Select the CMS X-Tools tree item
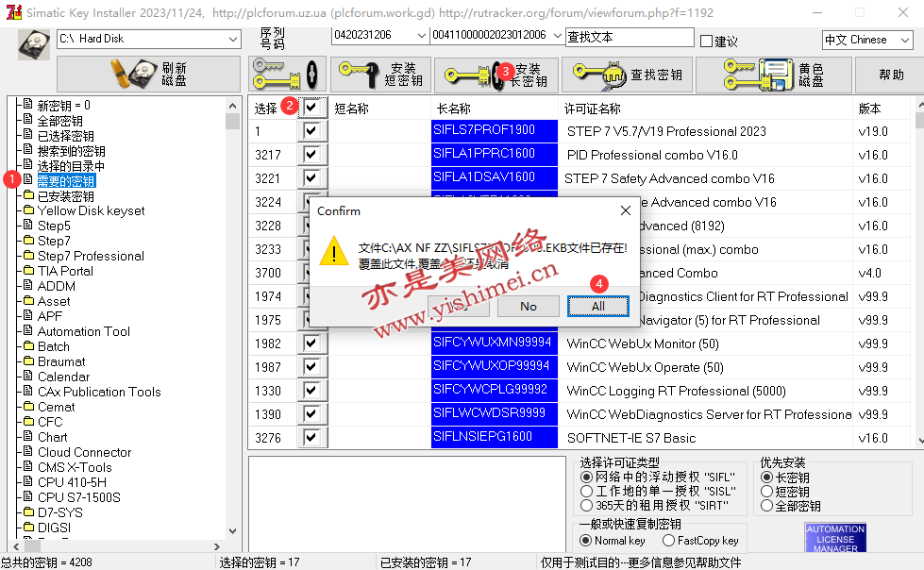This screenshot has height=570, width=924. point(75,467)
